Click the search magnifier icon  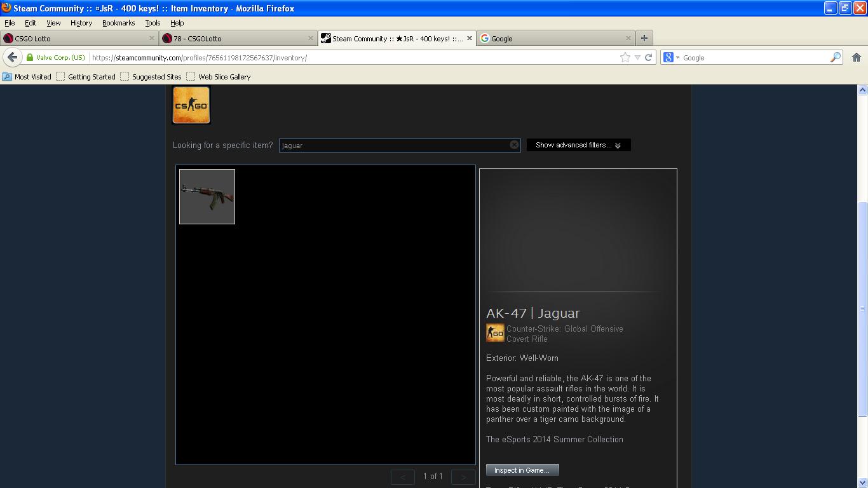click(x=835, y=57)
